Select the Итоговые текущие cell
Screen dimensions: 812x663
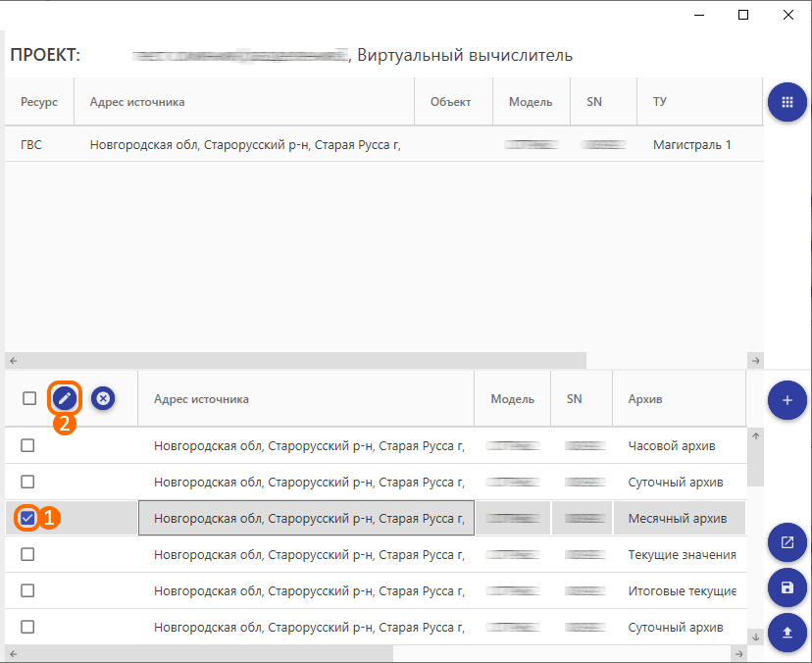[679, 590]
